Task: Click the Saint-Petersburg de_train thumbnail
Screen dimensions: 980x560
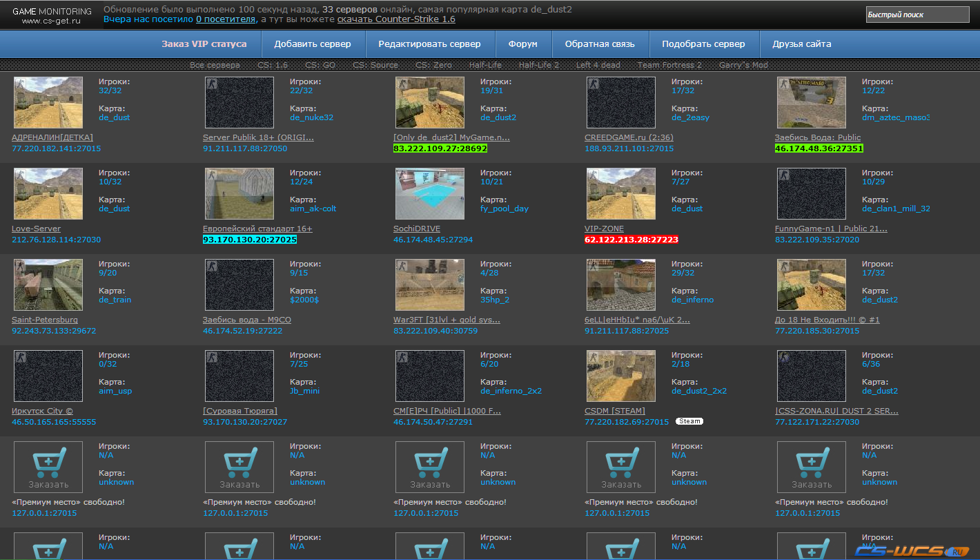Action: click(x=48, y=284)
